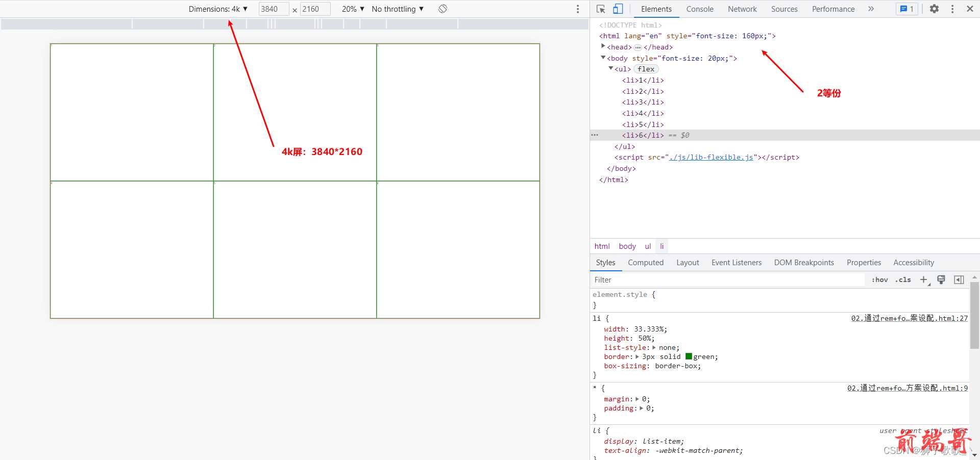The width and height of the screenshot is (980, 460).
Task: Open the lib-flexible.js script link
Action: click(x=711, y=157)
